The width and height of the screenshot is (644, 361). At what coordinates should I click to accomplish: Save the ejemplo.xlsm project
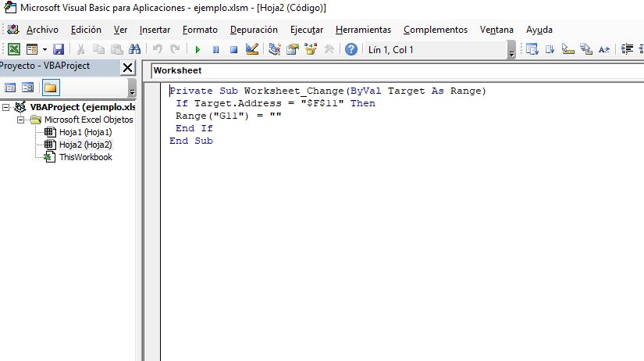click(59, 49)
